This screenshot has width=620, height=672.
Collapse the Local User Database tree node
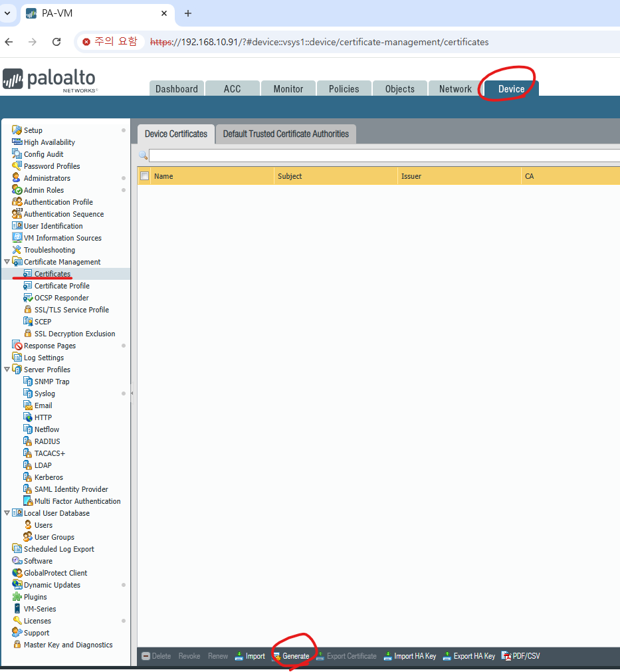pos(7,512)
